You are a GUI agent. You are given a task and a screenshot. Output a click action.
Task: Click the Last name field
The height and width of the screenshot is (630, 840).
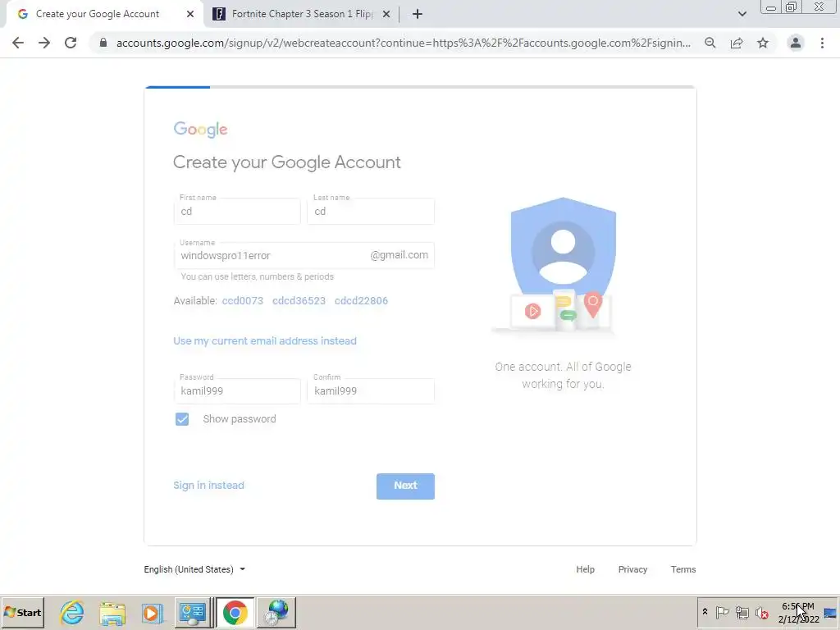tap(371, 211)
